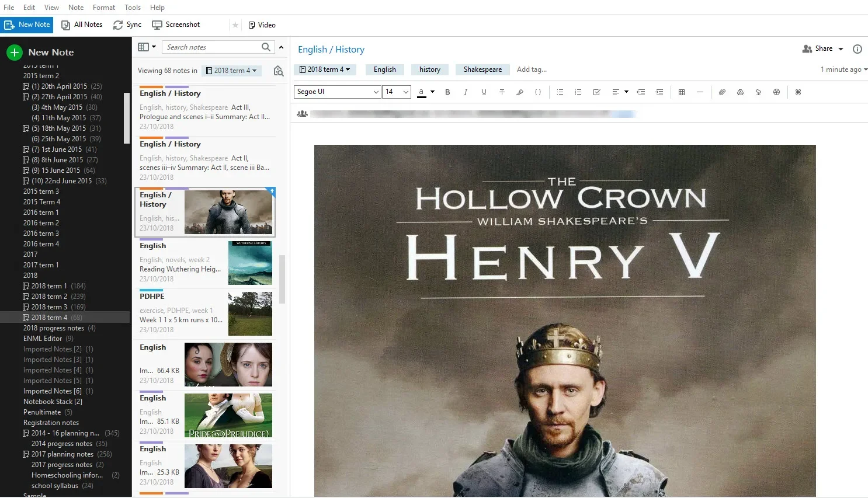Open the saved search tag-filter icon
This screenshot has width=868, height=498.
coord(279,71)
